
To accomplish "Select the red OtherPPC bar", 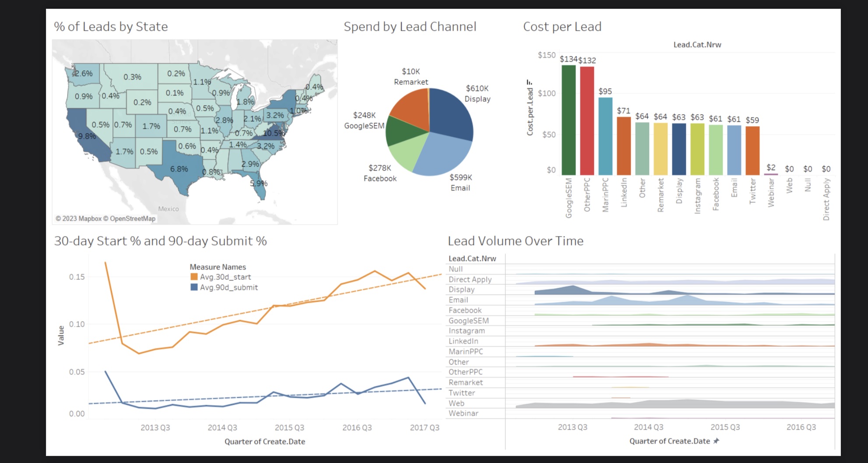I will click(x=587, y=121).
